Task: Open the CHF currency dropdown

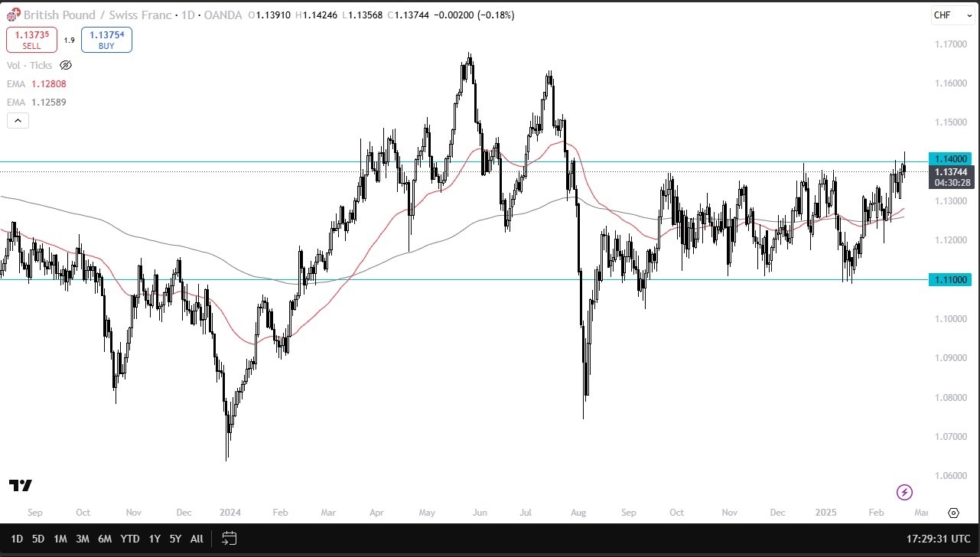Action: pyautogui.click(x=952, y=15)
